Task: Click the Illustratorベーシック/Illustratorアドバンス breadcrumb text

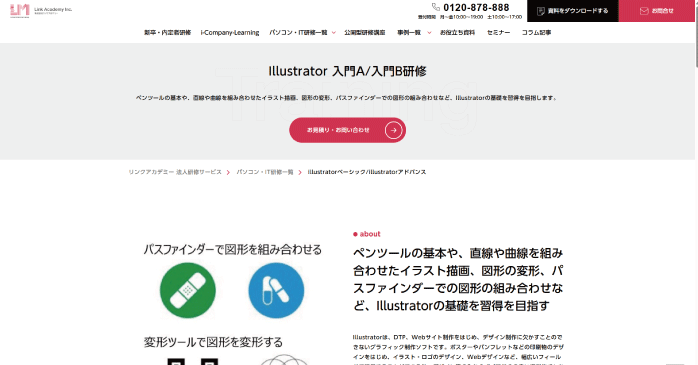Action: 367,172
